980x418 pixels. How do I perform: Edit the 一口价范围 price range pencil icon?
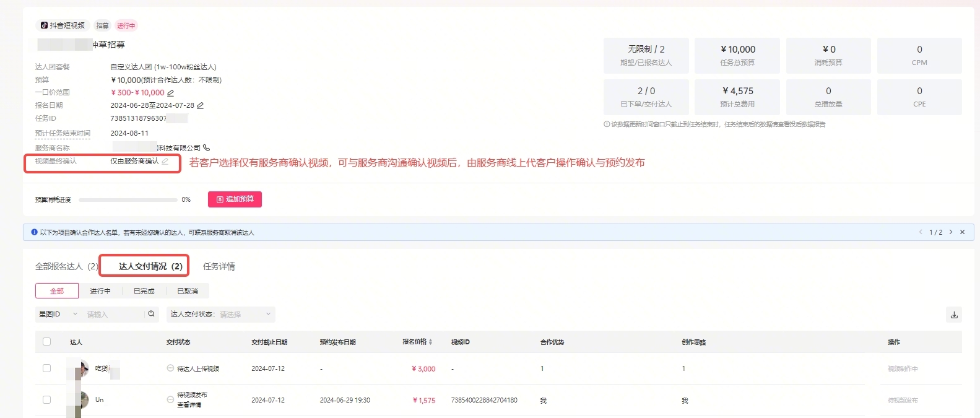[171, 93]
